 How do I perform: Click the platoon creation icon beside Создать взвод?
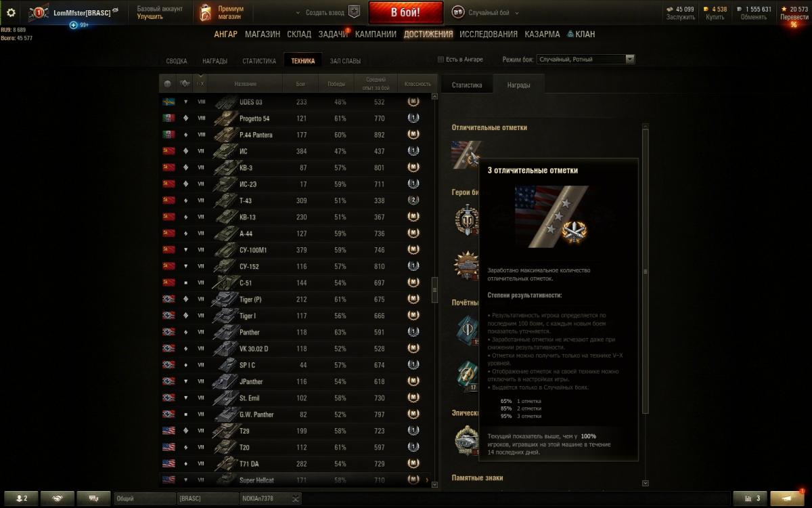click(355, 12)
